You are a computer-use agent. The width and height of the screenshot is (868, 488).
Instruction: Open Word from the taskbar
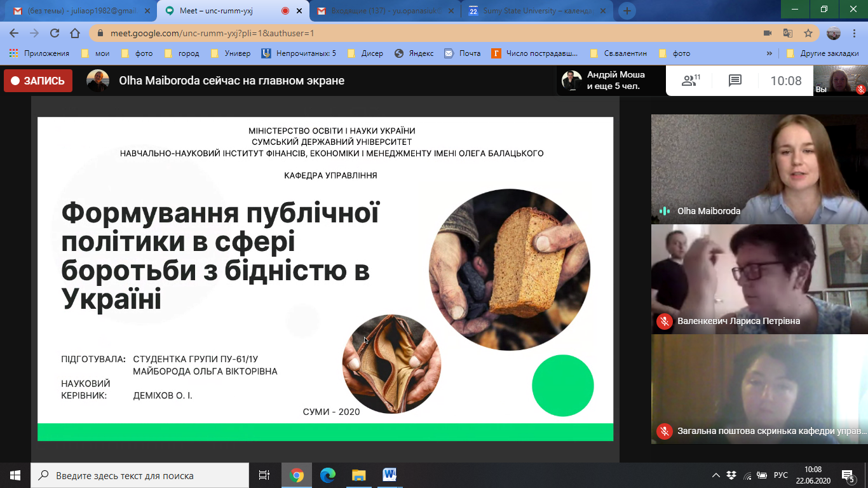[x=390, y=475]
